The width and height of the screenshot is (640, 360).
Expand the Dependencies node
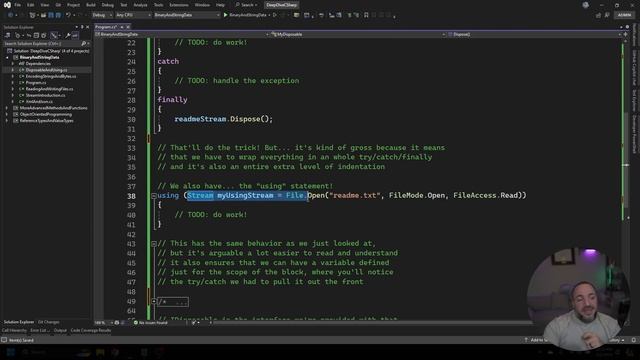(13, 64)
